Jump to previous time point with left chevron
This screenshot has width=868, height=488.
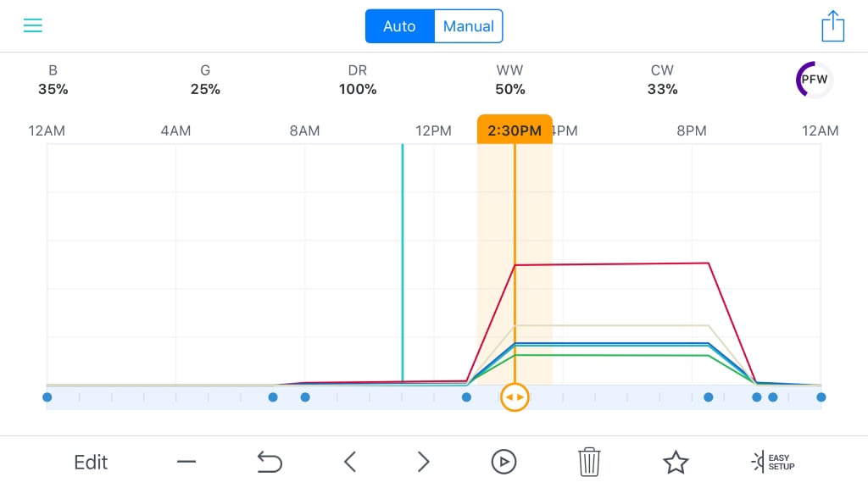point(350,462)
